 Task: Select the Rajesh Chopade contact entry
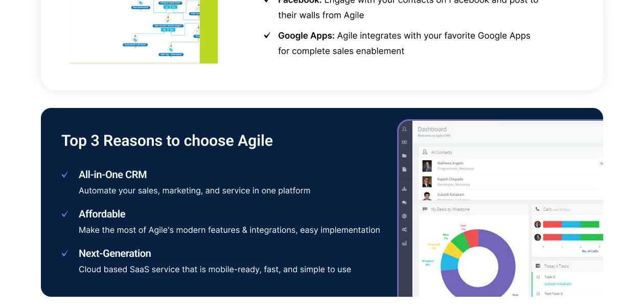tap(450, 179)
